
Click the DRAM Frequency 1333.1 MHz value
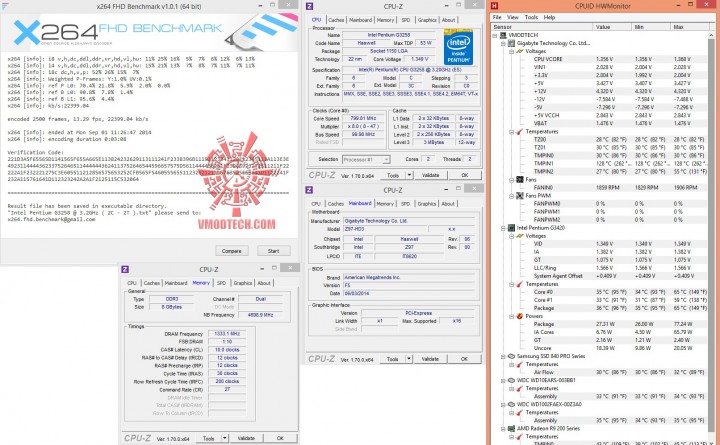[227, 334]
